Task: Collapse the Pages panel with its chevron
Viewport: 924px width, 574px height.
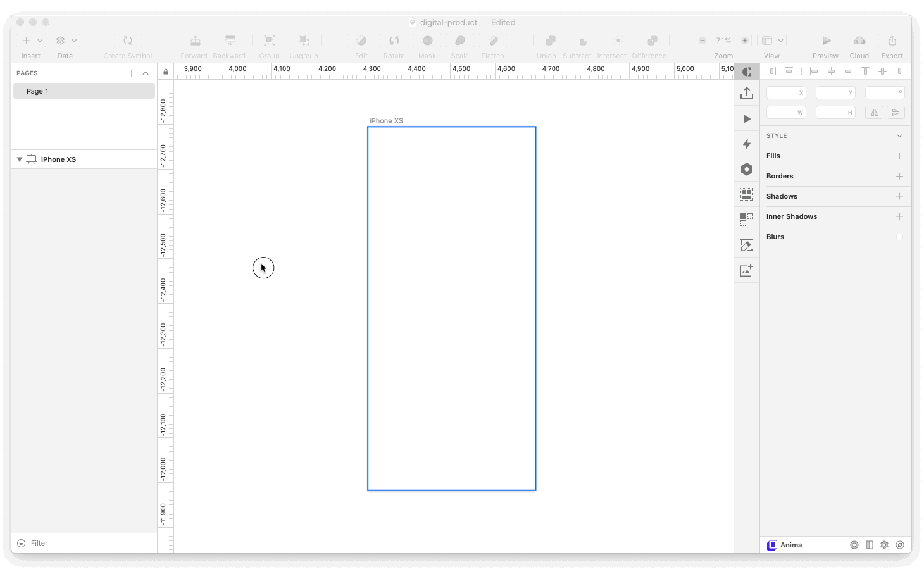Action: point(146,73)
